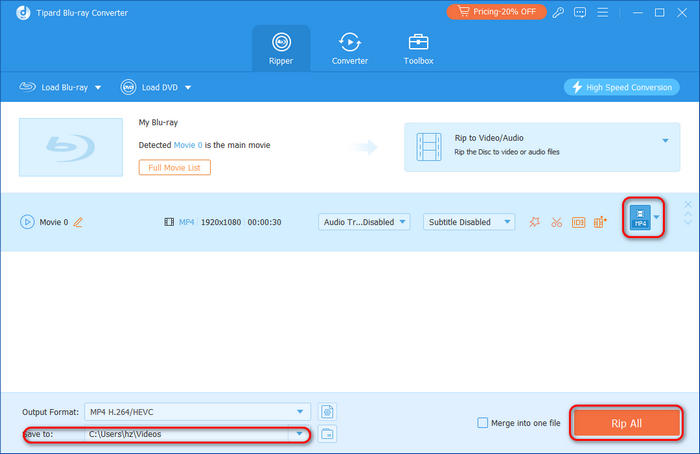Expand the Load Blu-ray dropdown arrow

(98, 87)
